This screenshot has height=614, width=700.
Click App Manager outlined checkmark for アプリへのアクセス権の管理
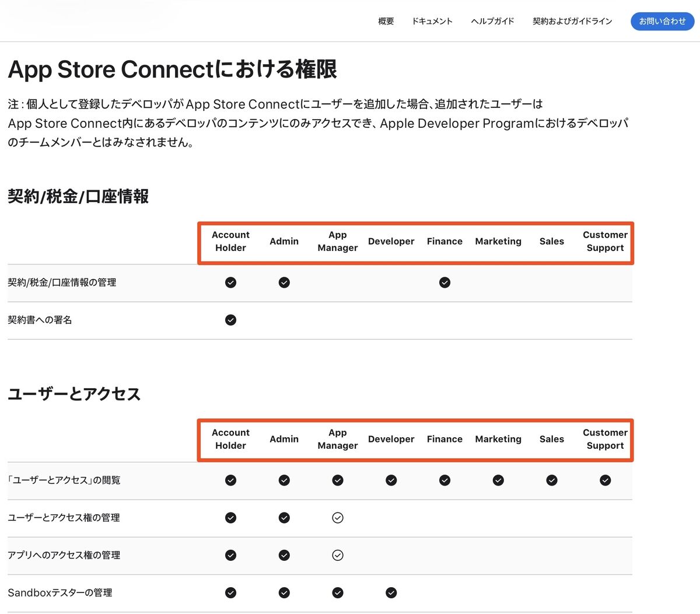pyautogui.click(x=338, y=555)
